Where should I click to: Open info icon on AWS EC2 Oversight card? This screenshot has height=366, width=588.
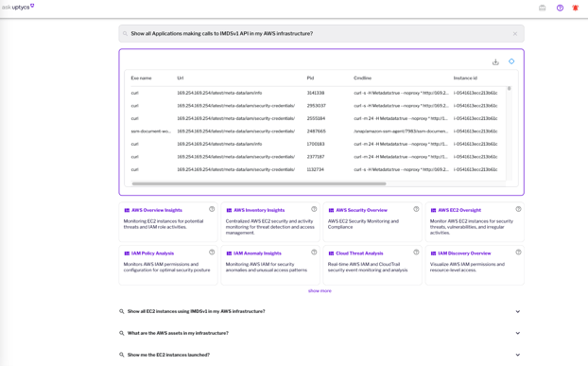[518, 209]
